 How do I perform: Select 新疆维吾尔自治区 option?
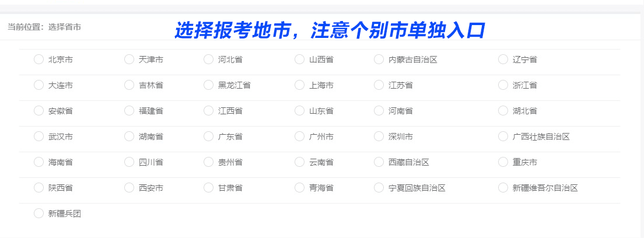[503, 188]
